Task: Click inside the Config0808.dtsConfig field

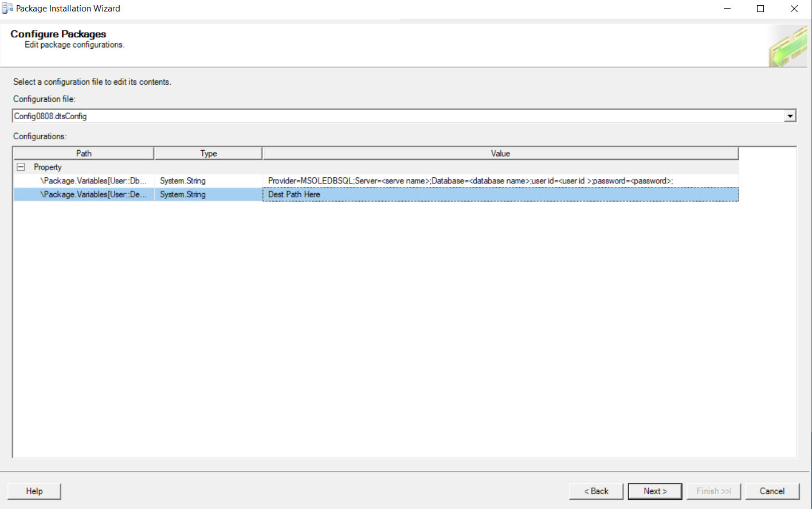Action: (229, 115)
